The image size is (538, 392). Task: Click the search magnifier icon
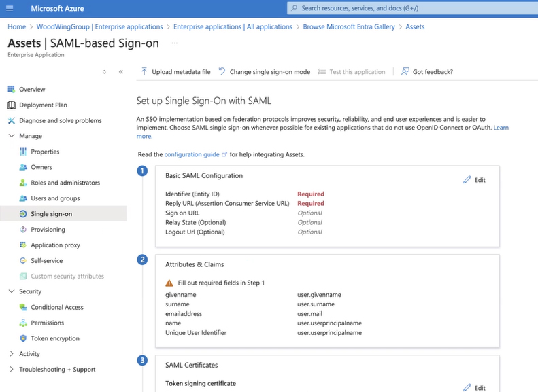pos(294,8)
